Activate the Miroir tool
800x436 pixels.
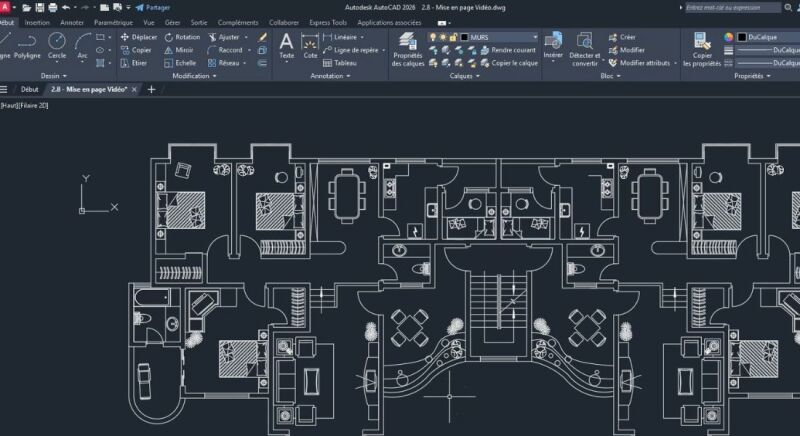point(179,50)
